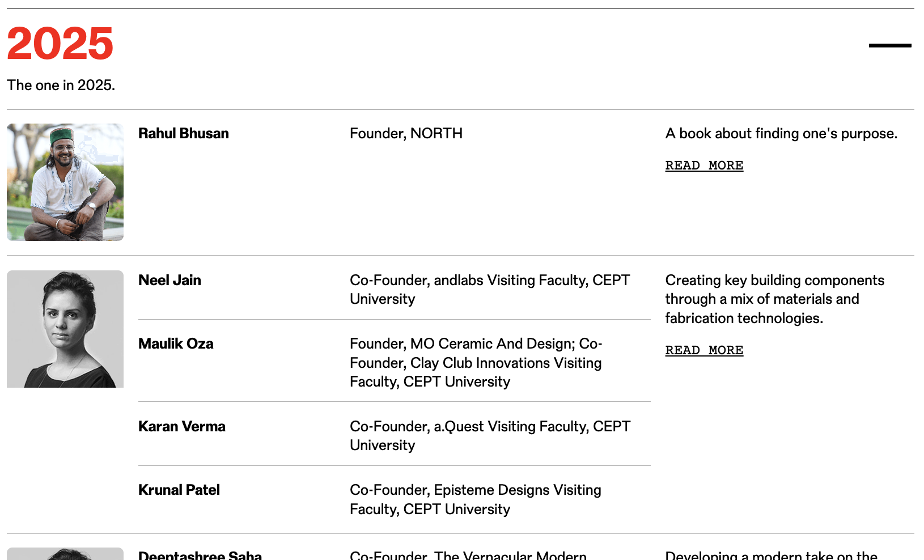Click the 'Creating key building components' description
Image resolution: width=924 pixels, height=560 pixels.
774,299
